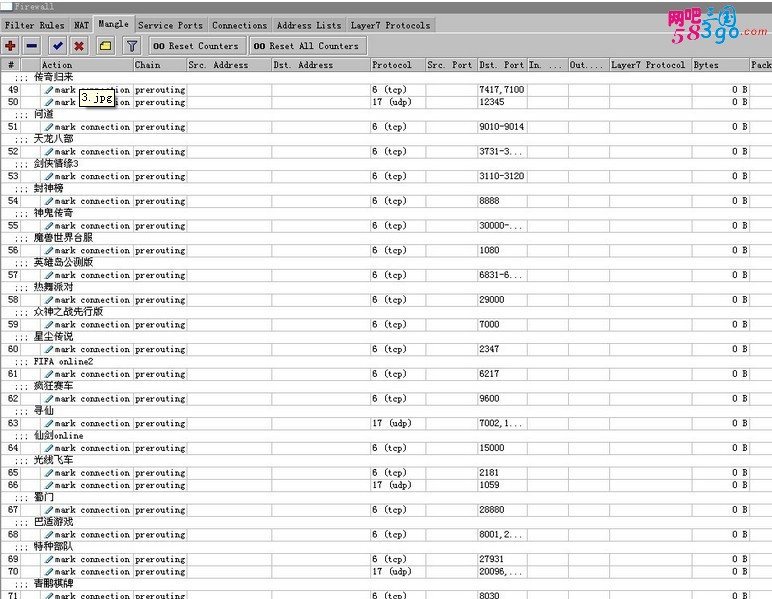Click mark connection icon in rule 68
772x599 pixels.
(48, 535)
